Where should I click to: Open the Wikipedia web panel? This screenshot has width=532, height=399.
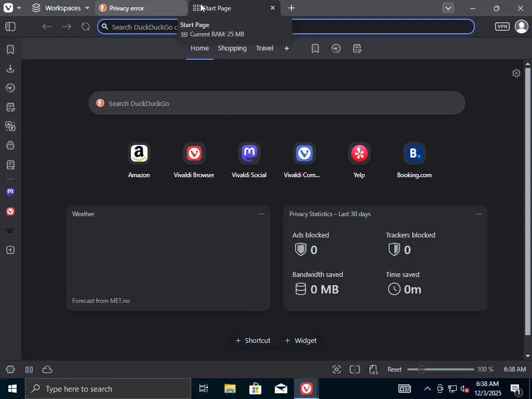tap(10, 231)
